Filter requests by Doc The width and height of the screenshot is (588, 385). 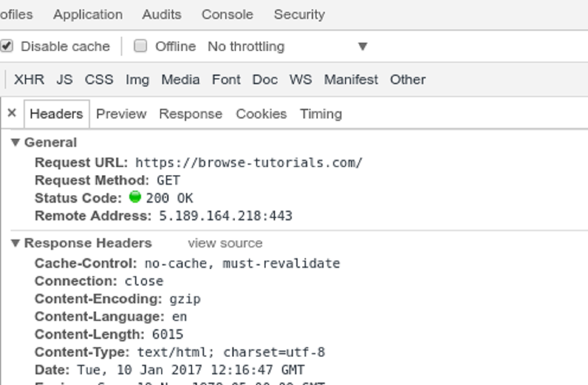pyautogui.click(x=265, y=79)
